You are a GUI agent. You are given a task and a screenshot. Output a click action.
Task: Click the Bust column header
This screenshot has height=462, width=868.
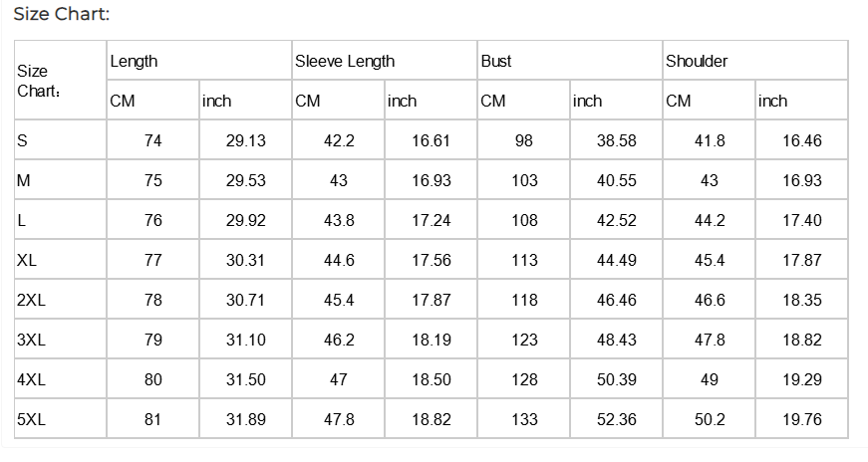(496, 61)
